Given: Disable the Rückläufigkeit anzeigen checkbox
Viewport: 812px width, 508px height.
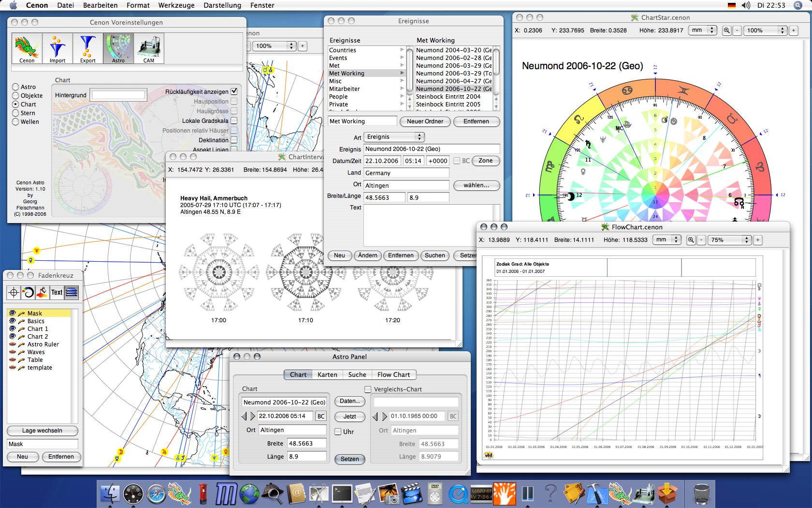Looking at the screenshot, I should 234,91.
